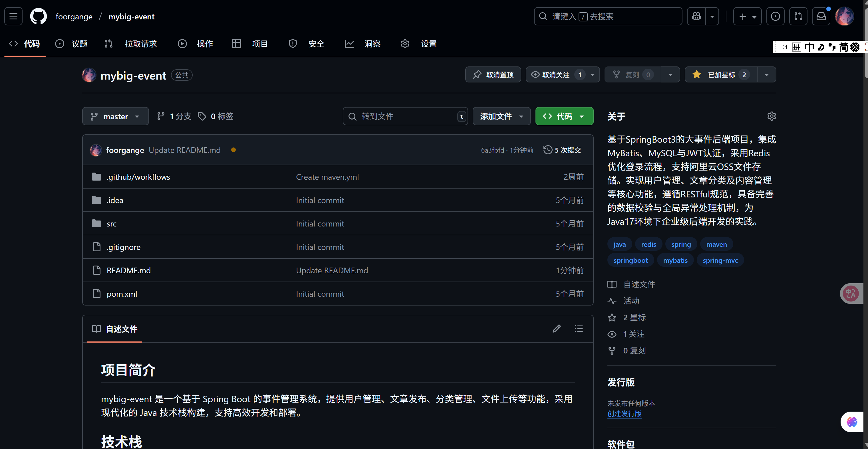Open the green 代码 clone dropdown
This screenshot has width=868, height=449.
(x=564, y=116)
